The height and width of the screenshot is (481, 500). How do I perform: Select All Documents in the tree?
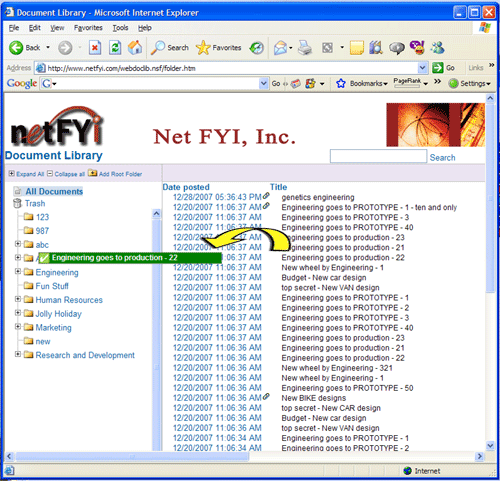(x=54, y=191)
